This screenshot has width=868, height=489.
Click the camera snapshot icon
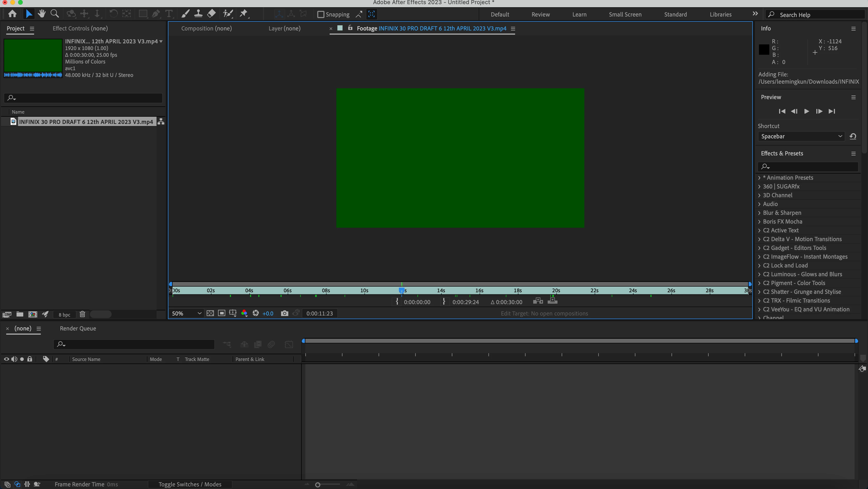tap(284, 313)
